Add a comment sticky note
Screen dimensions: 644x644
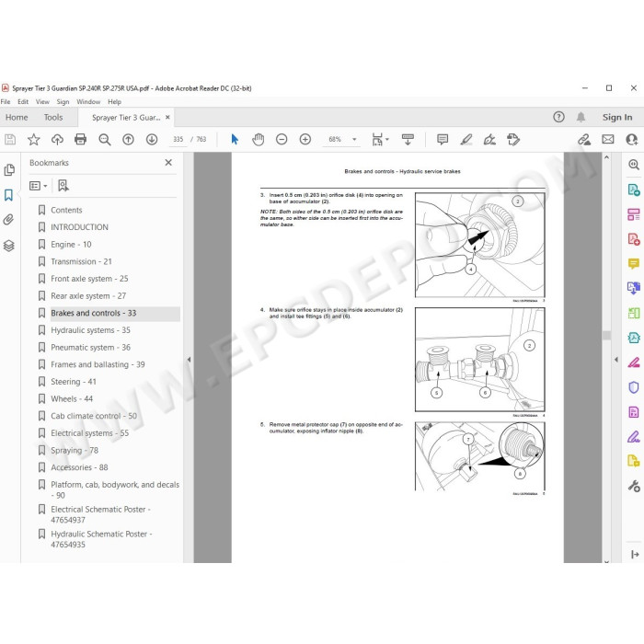(443, 140)
